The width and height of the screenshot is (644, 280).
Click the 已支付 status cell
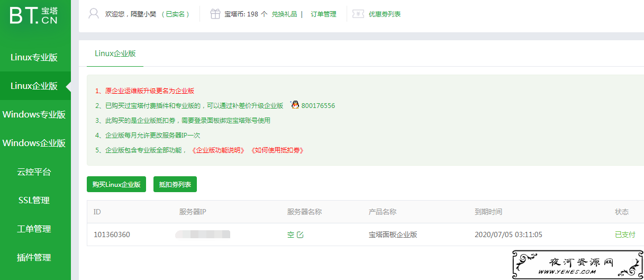[x=625, y=234]
